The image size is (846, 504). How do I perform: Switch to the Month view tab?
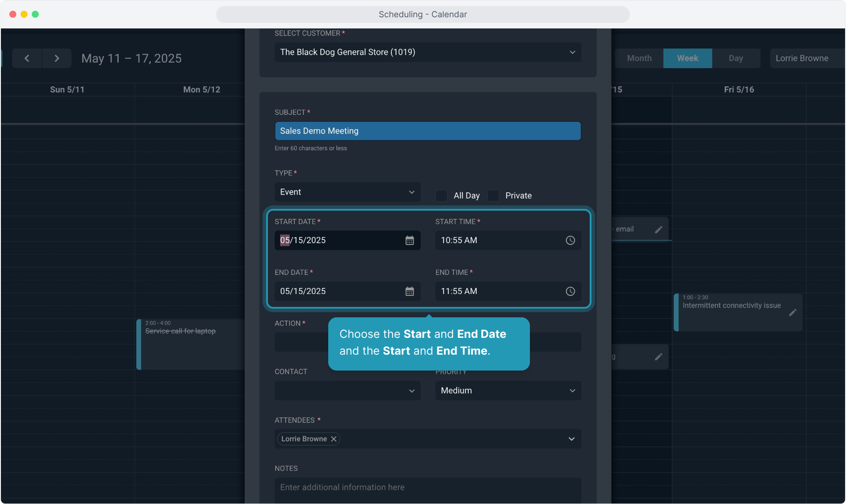coord(639,58)
